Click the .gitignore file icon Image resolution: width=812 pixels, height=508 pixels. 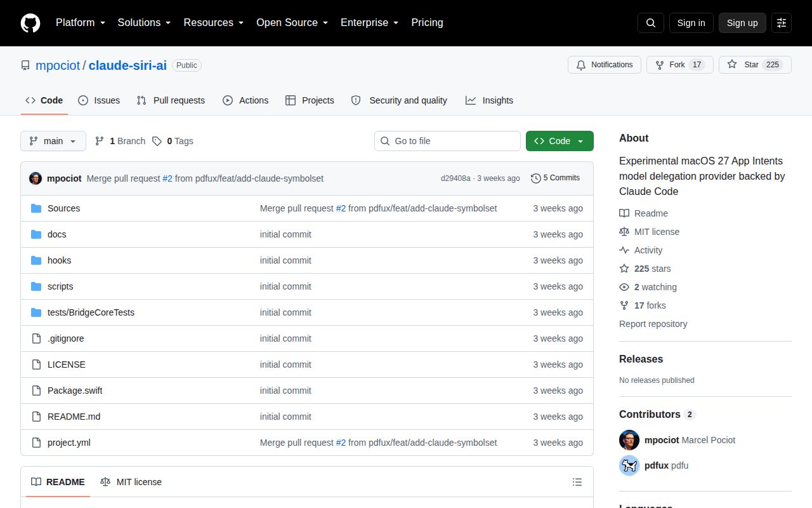click(36, 338)
